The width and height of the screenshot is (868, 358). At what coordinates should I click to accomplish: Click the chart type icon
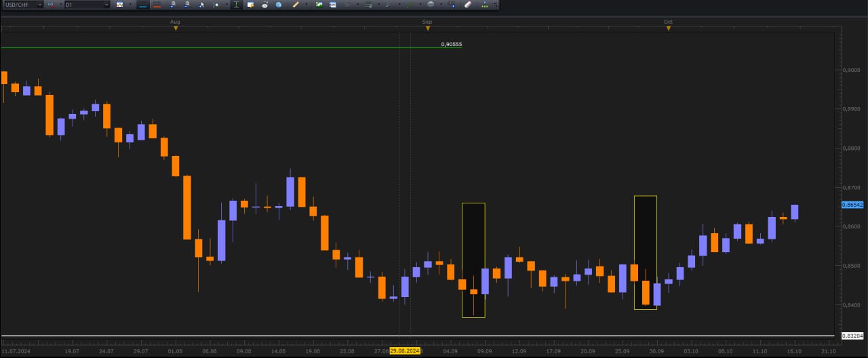[119, 4]
